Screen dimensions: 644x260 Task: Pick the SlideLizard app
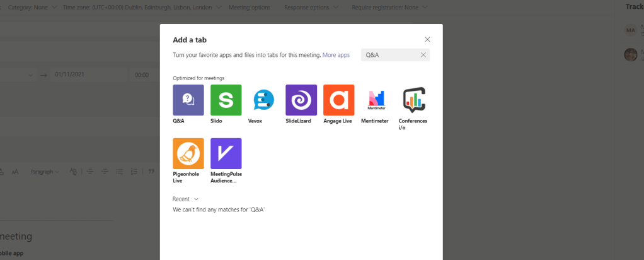pos(301,100)
